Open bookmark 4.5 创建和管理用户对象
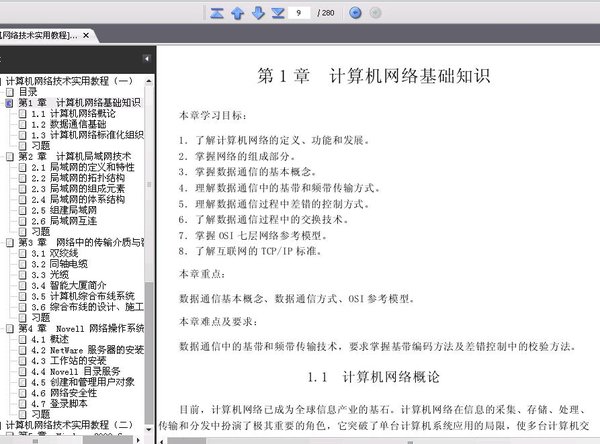The width and height of the screenshot is (600, 444). click(83, 382)
